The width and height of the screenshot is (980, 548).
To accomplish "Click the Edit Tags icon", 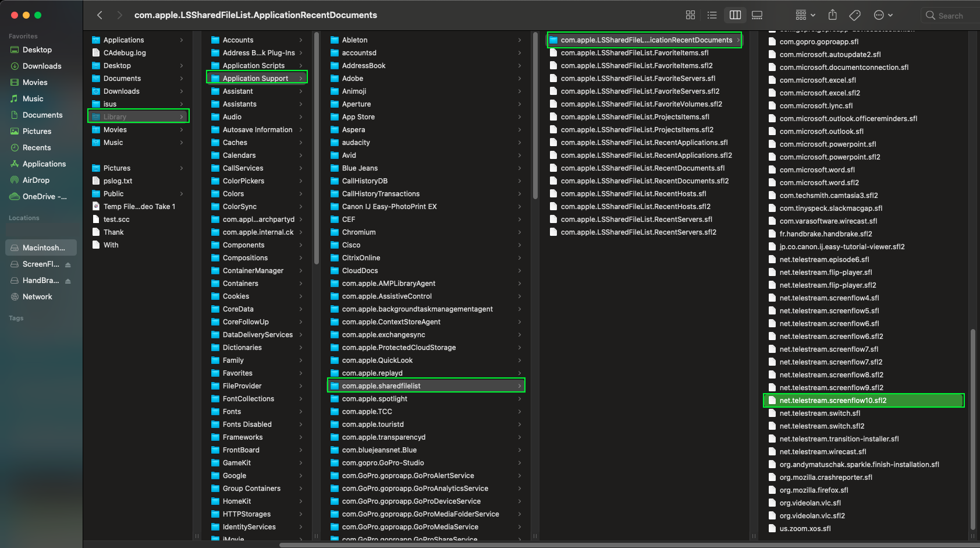I will click(855, 15).
